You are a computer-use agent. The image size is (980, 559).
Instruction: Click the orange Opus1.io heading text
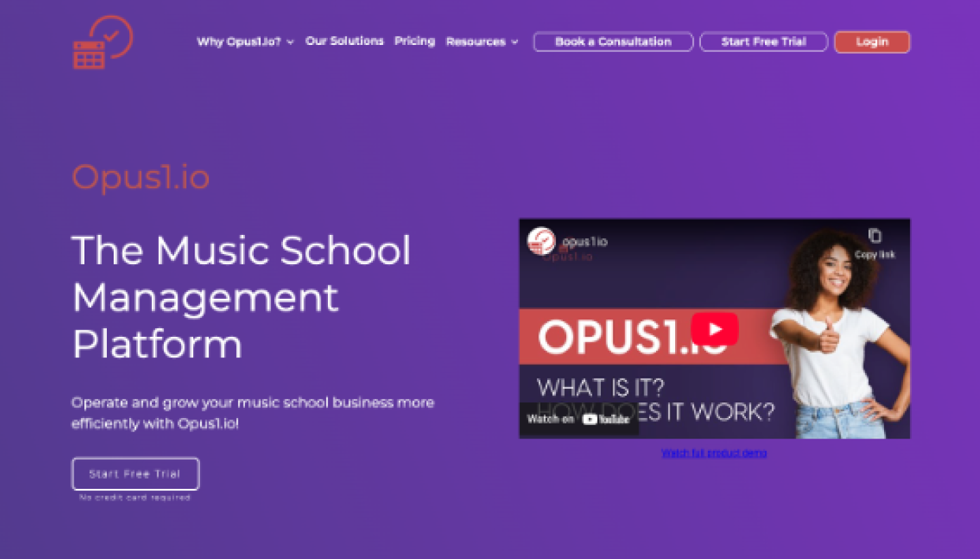coord(141,178)
